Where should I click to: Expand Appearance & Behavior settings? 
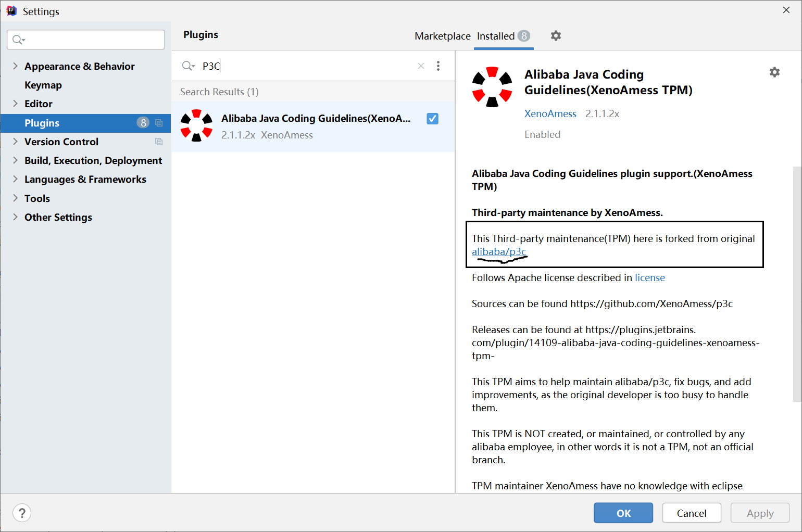15,66
